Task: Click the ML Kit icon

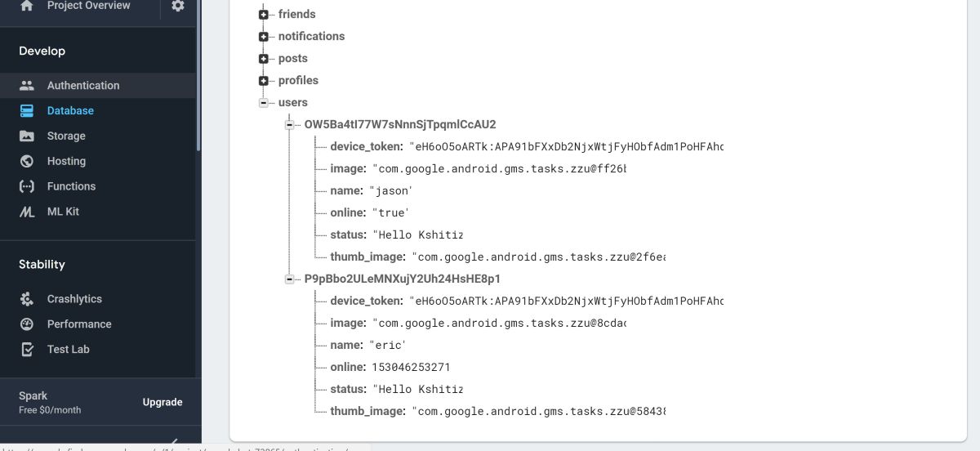Action: 27,212
